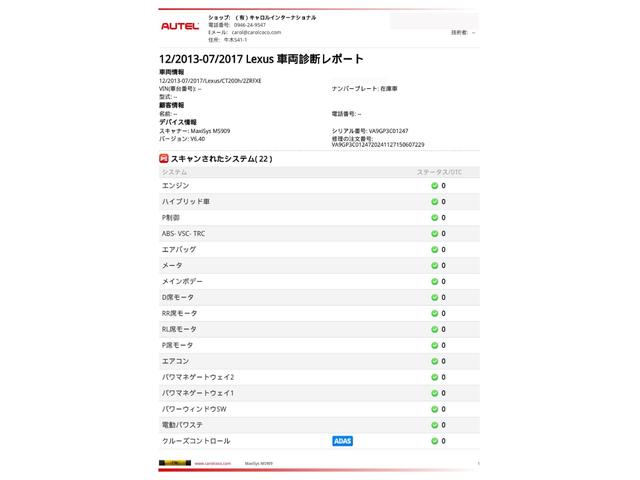This screenshot has width=640, height=480.
Task: Click the スキャナー: MaxiSys MS909 text
Action: pos(195,131)
